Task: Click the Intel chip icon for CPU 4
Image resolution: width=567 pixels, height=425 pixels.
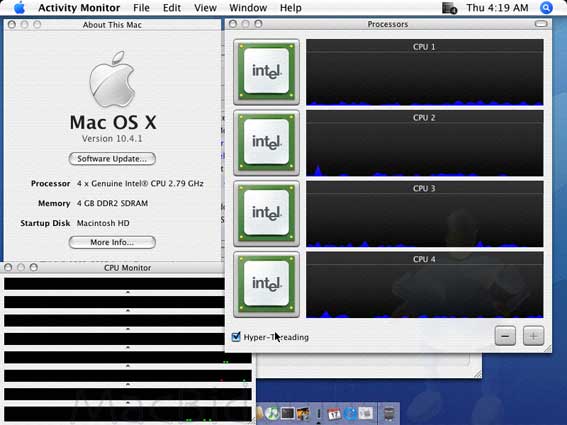Action: (x=267, y=284)
